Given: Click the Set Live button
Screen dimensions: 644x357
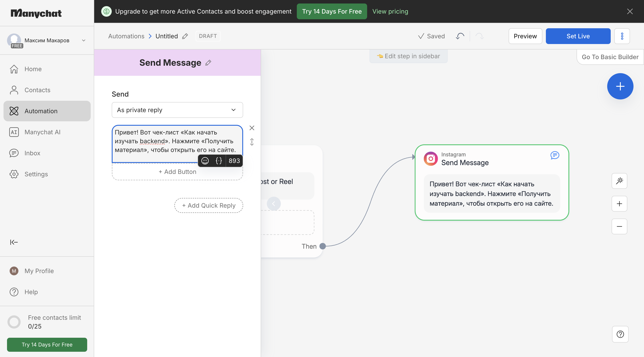Looking at the screenshot, I should [578, 36].
